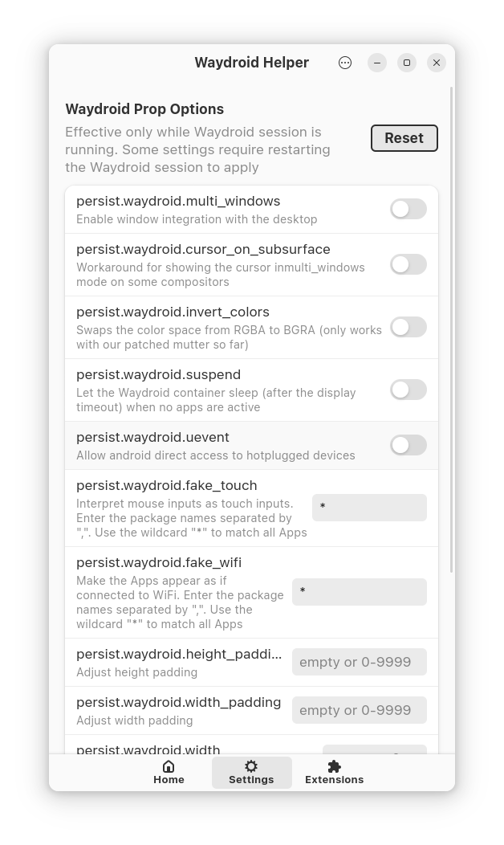This screenshot has width=504, height=845.
Task: Click the height_padding entry box
Action: [360, 662]
